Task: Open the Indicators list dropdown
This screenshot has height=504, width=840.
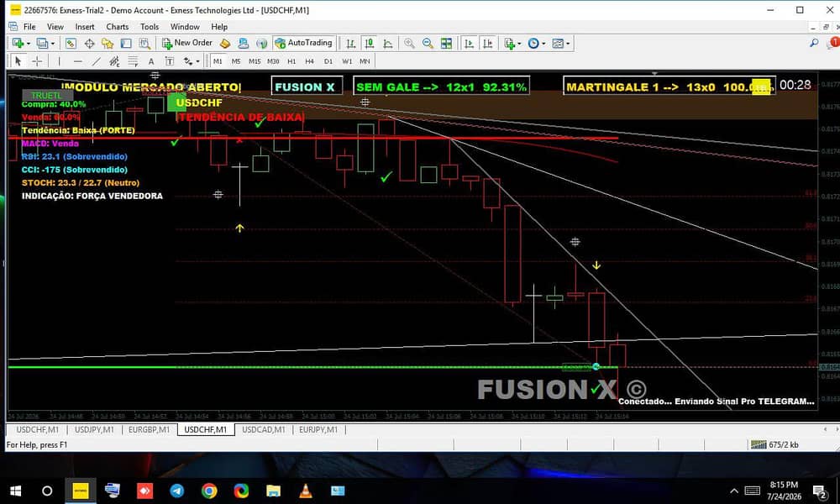Action: tap(512, 44)
